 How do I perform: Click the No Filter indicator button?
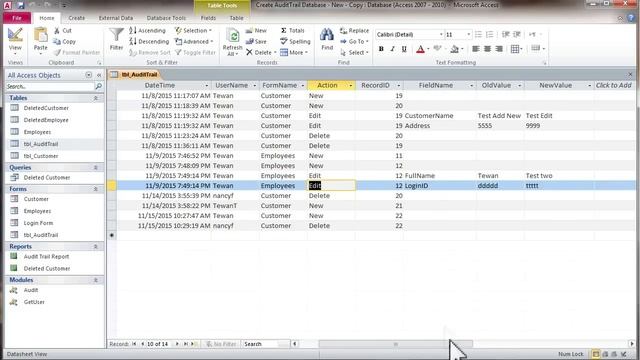point(221,344)
